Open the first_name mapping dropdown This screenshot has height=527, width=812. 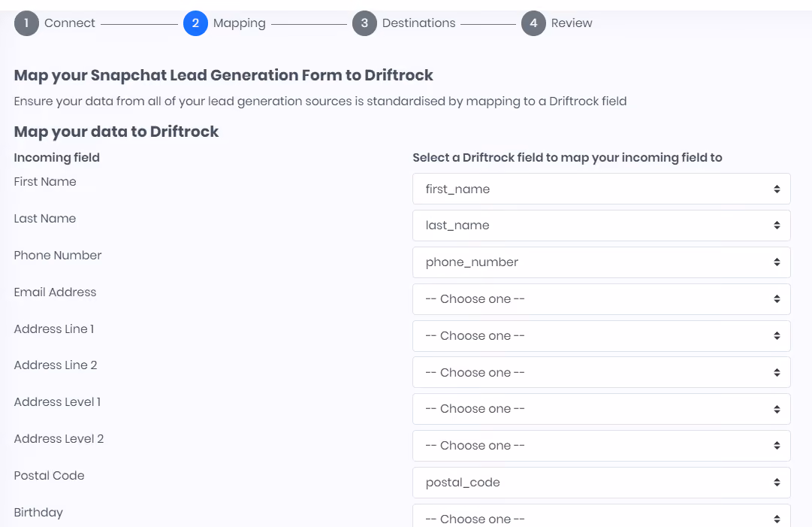point(601,189)
